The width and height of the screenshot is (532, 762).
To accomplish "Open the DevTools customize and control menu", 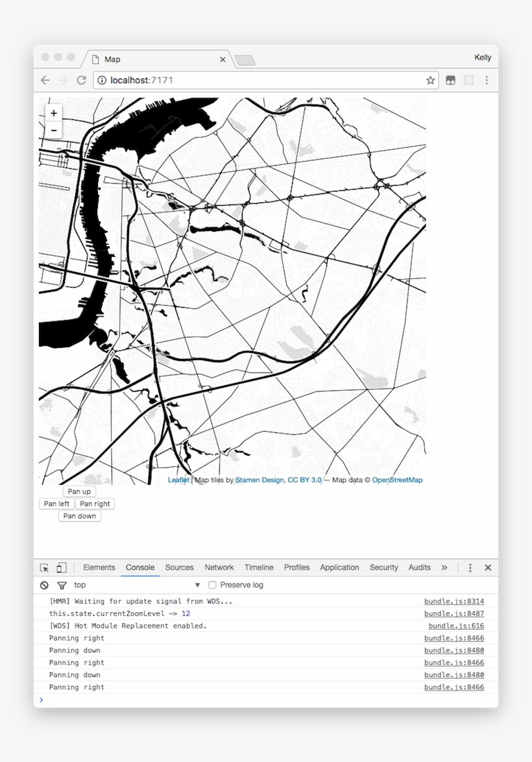I will click(x=470, y=567).
